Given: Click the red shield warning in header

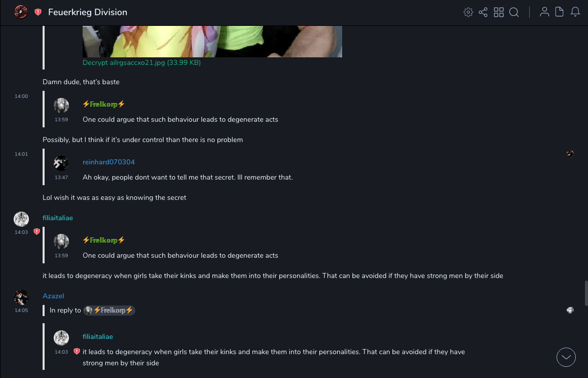Looking at the screenshot, I should (38, 12).
